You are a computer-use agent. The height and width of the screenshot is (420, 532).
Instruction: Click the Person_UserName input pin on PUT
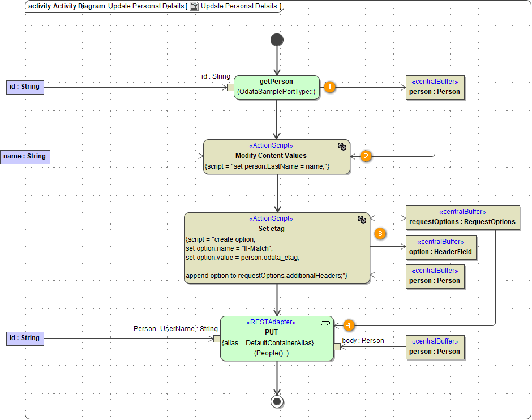click(x=216, y=338)
